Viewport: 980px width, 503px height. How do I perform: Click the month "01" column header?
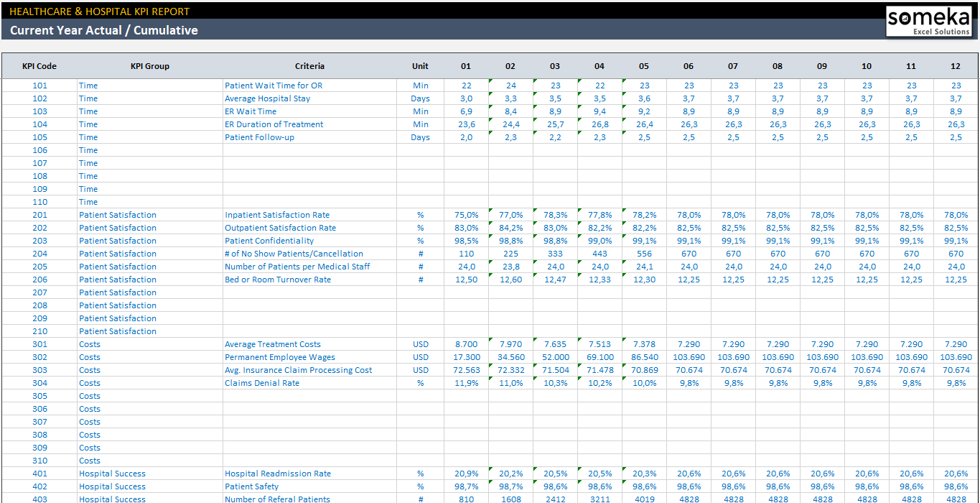(x=466, y=65)
